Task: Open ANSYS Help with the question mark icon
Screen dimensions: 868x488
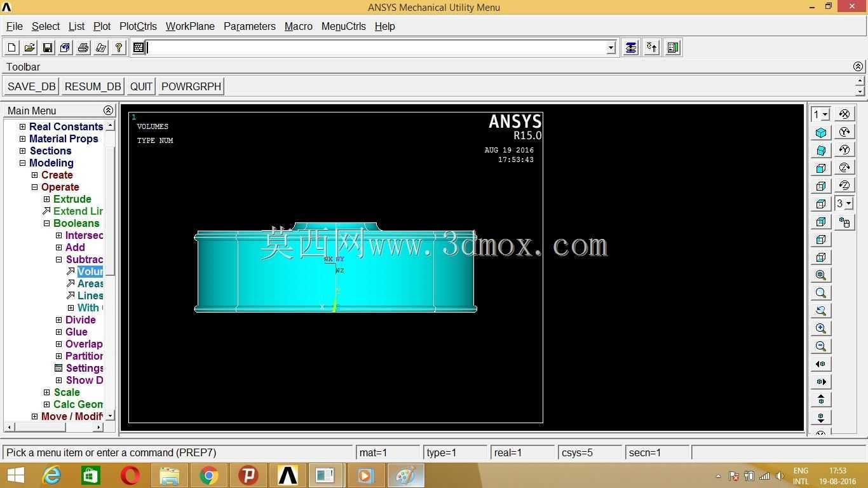Action: (118, 48)
